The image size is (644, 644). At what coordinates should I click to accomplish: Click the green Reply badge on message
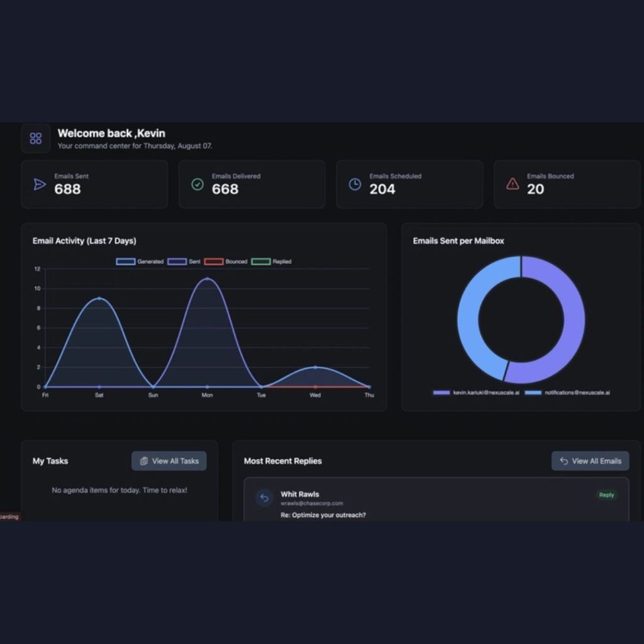[x=606, y=495]
